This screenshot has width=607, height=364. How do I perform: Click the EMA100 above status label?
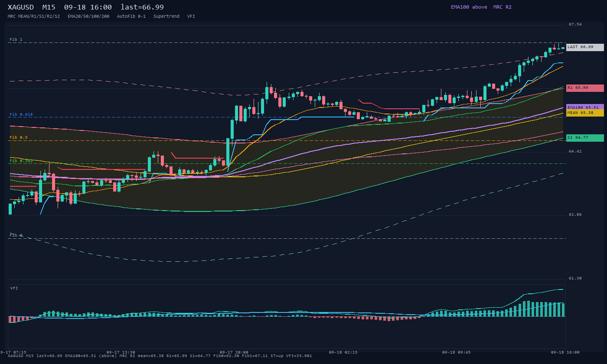tap(469, 7)
